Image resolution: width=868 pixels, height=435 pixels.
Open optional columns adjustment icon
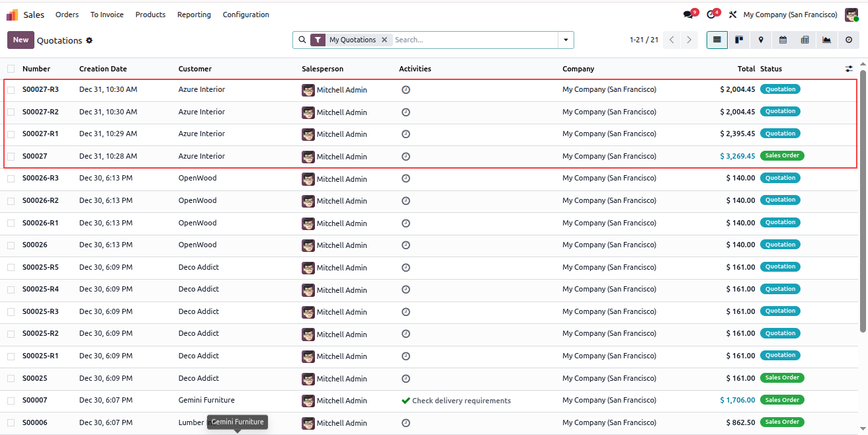coord(849,69)
